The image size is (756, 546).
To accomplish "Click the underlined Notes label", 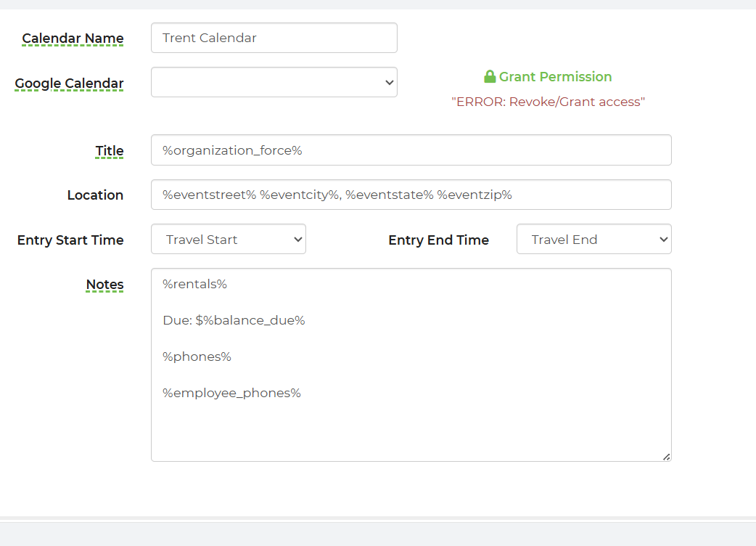I will click(104, 285).
